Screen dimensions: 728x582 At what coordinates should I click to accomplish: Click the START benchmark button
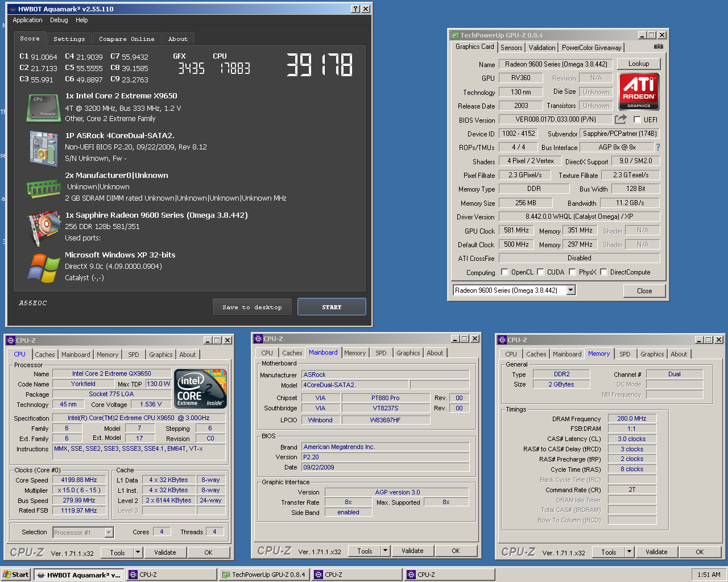coord(332,307)
